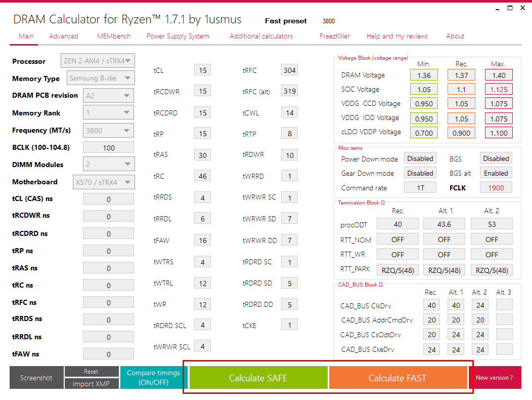Image resolution: width=532 pixels, height=400 pixels.
Task: Switch to the MEMbench tab
Action: click(114, 36)
